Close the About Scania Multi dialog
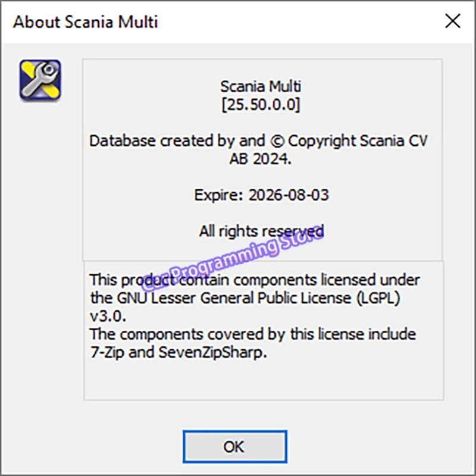Screen dimensions: 476x476 point(452,21)
